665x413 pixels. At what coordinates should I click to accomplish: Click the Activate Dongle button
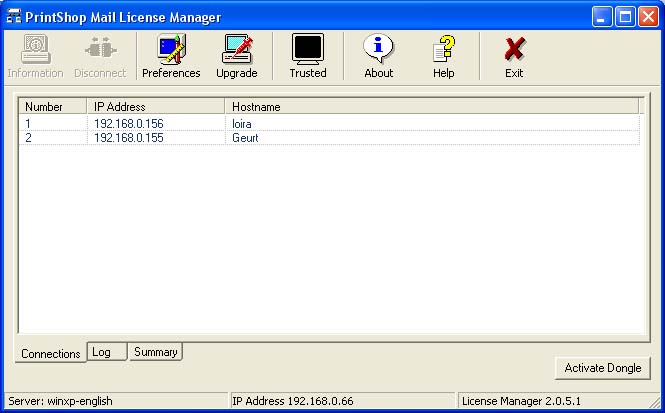[603, 368]
